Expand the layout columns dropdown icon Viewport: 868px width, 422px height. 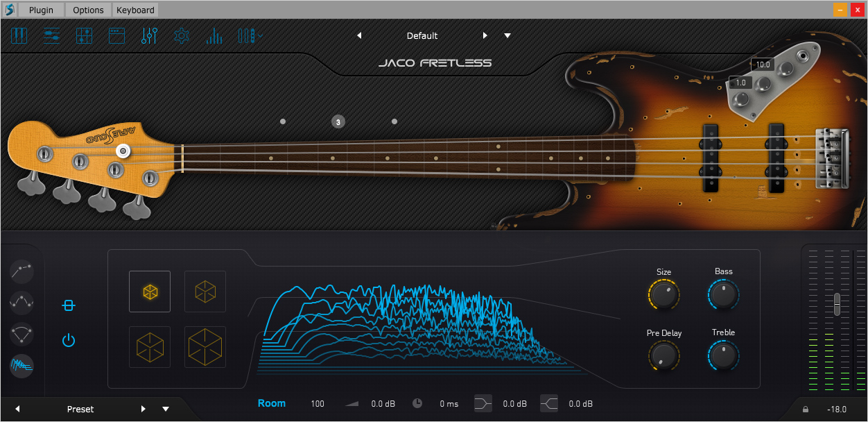(x=250, y=35)
